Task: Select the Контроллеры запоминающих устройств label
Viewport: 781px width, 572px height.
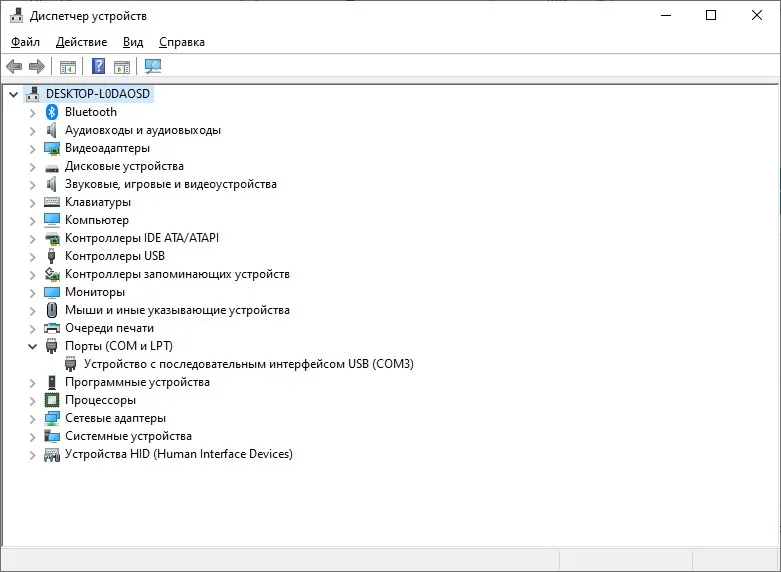Action: click(177, 274)
